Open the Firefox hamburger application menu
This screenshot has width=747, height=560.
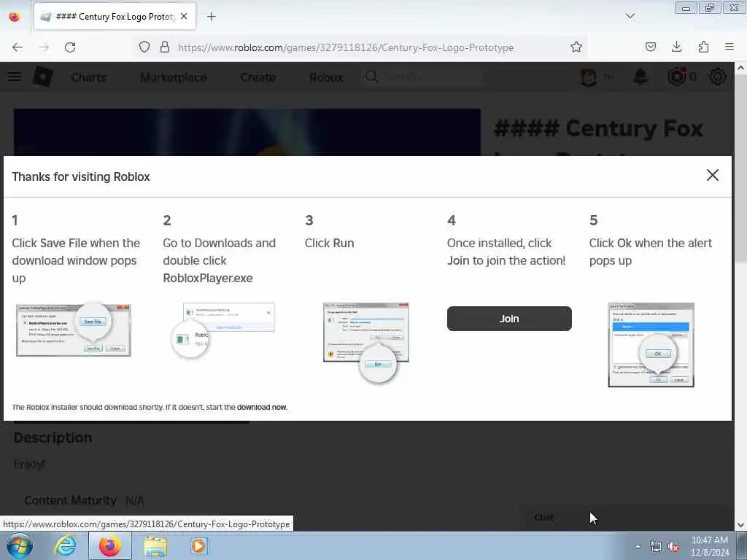(x=729, y=47)
